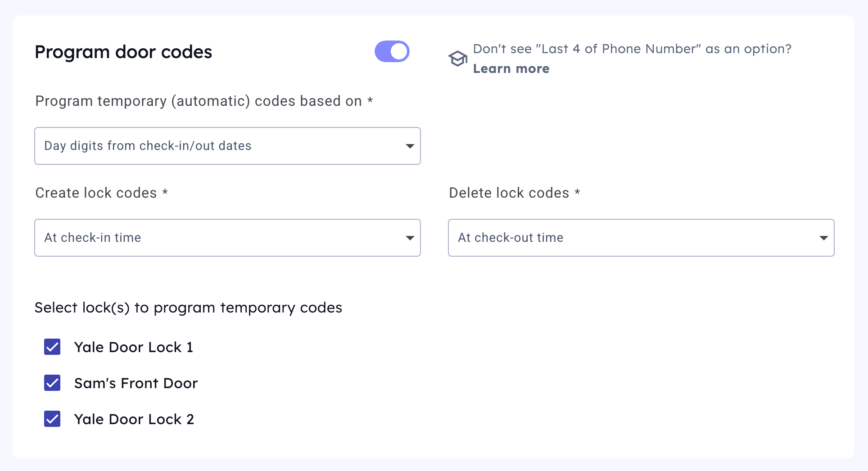Click the graduation cap help icon
The width and height of the screenshot is (868, 471).
click(x=457, y=59)
